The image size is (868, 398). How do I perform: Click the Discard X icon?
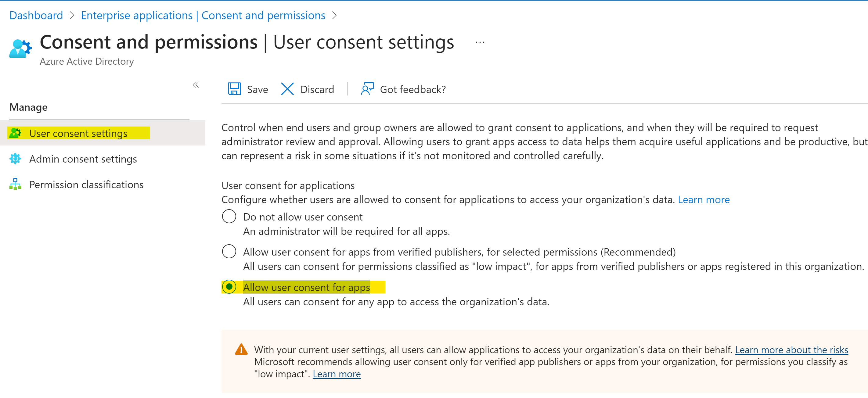click(x=287, y=89)
